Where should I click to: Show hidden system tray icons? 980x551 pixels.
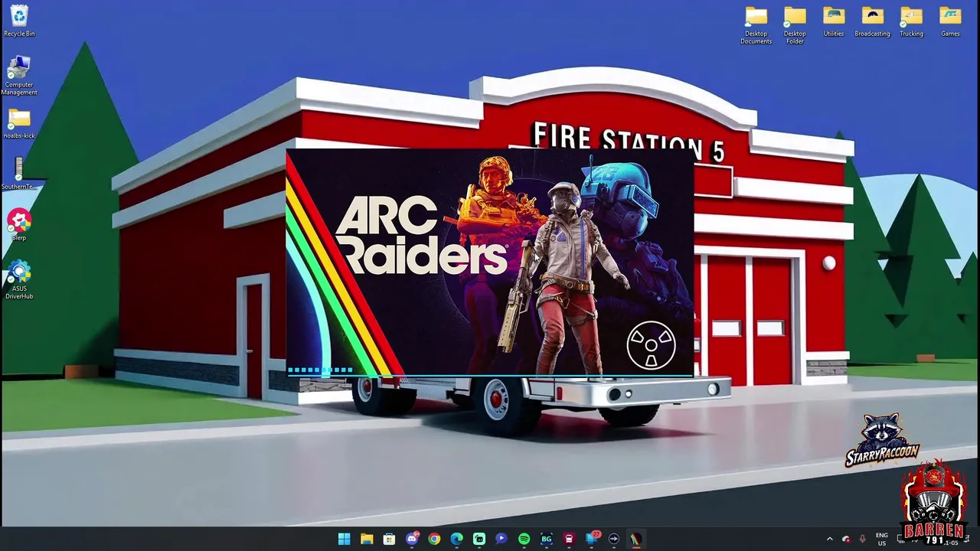pos(829,539)
